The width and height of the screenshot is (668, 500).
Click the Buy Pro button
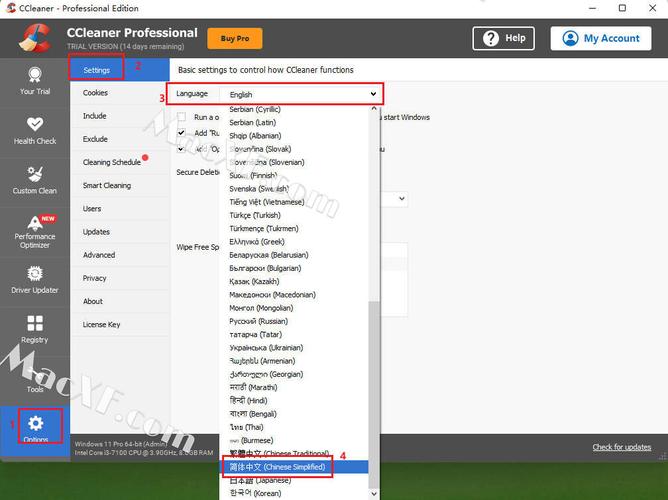tap(235, 38)
